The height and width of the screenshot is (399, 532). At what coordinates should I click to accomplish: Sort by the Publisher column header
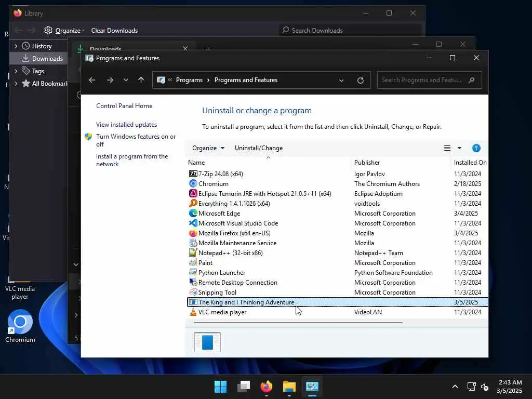click(401, 163)
